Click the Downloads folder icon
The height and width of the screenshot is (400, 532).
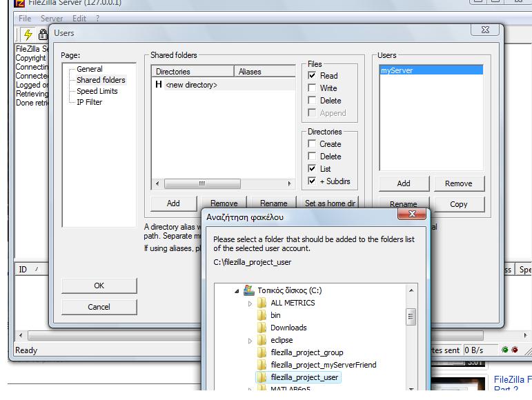point(262,328)
